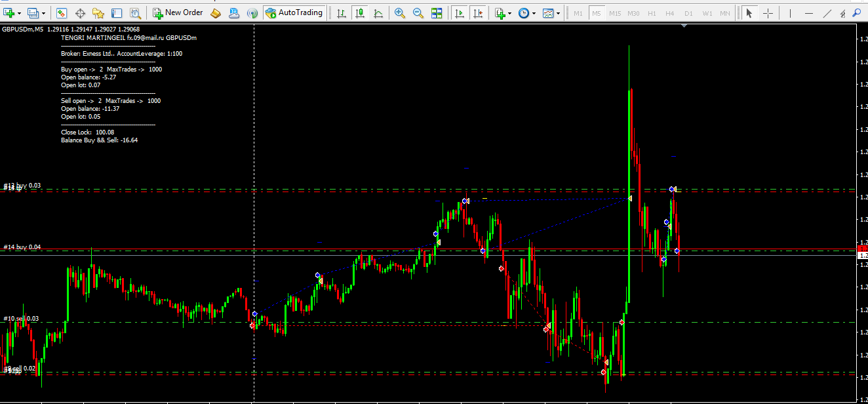Click the Close Lock: 100.08 text
Screen dimensions: 868x404
87,132
